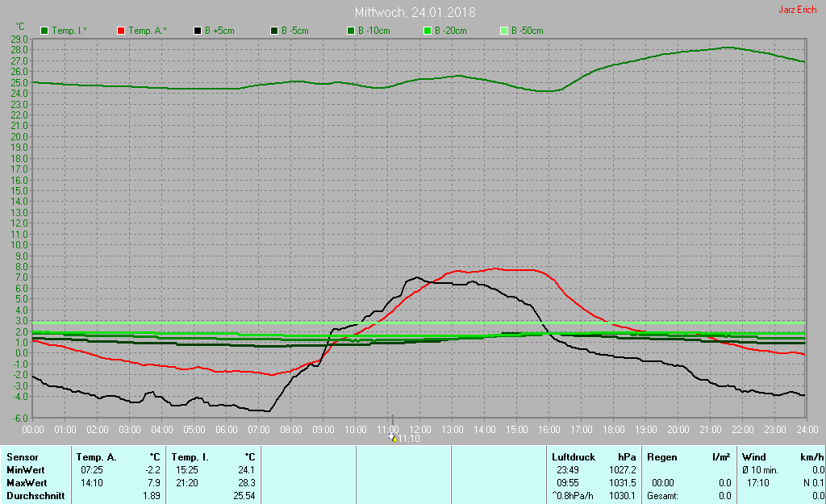Click the B -10cm legend square

point(351,31)
